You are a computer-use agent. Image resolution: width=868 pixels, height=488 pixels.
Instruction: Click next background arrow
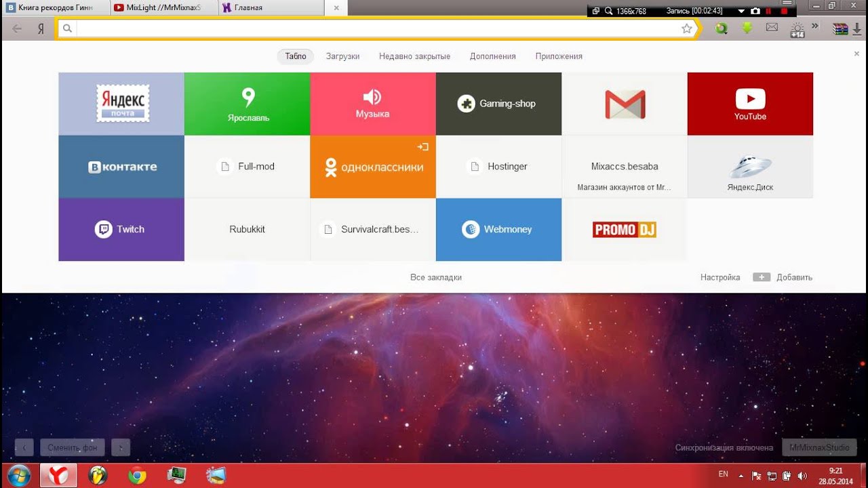tap(121, 447)
